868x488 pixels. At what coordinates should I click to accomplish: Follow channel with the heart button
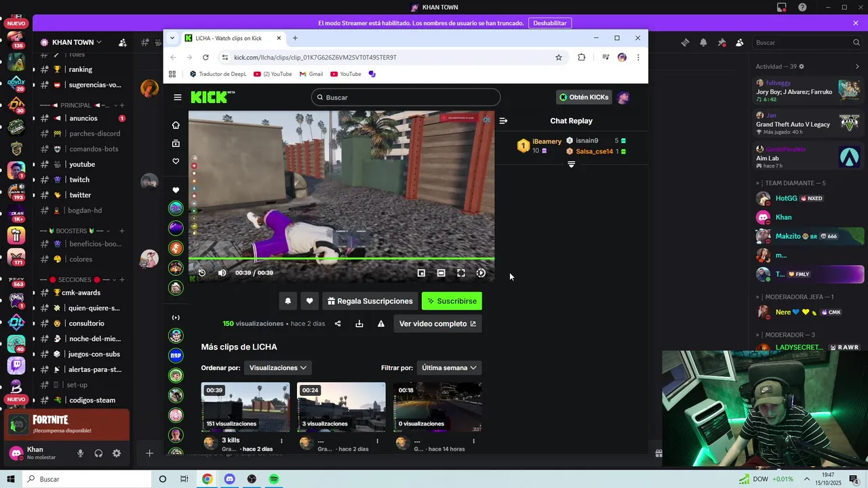309,301
